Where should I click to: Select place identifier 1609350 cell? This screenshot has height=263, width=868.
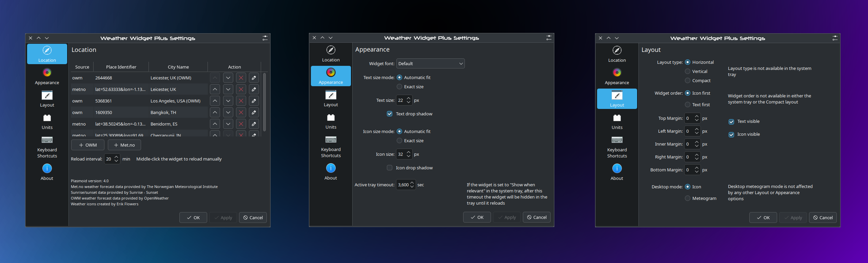tap(121, 113)
